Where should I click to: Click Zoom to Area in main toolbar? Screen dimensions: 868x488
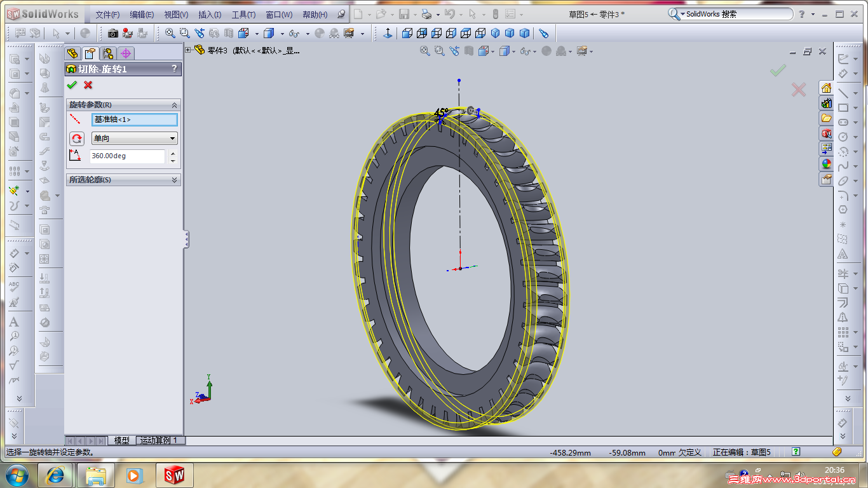click(x=184, y=33)
